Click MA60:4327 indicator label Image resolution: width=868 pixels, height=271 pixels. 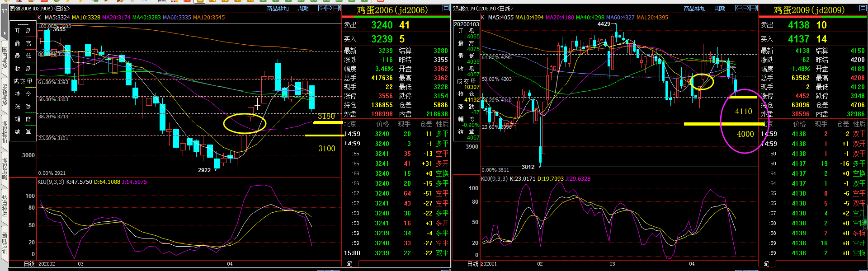click(x=620, y=18)
